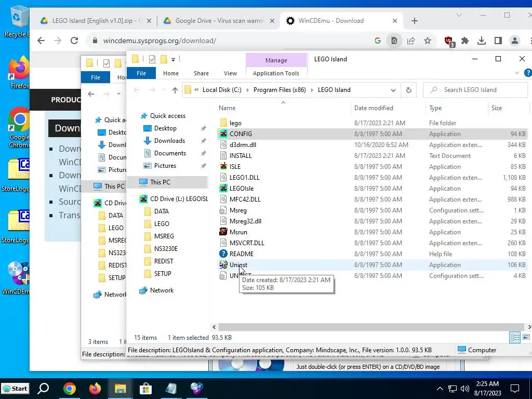532x399 pixels.
Task: Unpin Downloads from Quick access
Action: (x=203, y=141)
